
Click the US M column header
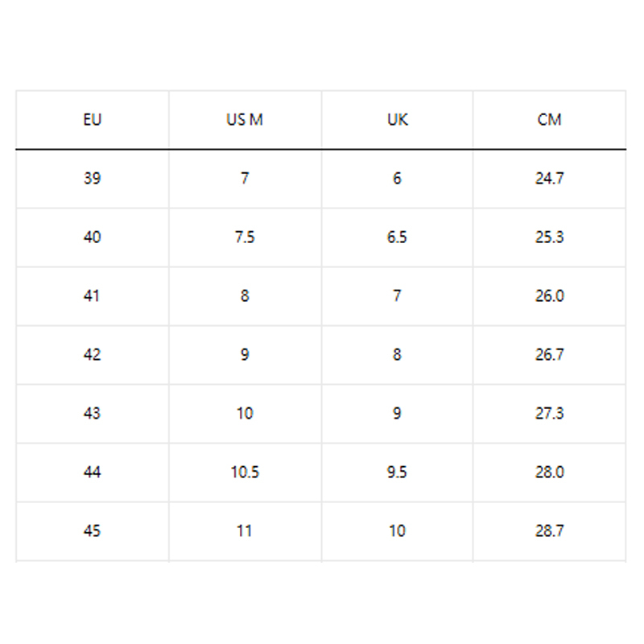pos(245,120)
